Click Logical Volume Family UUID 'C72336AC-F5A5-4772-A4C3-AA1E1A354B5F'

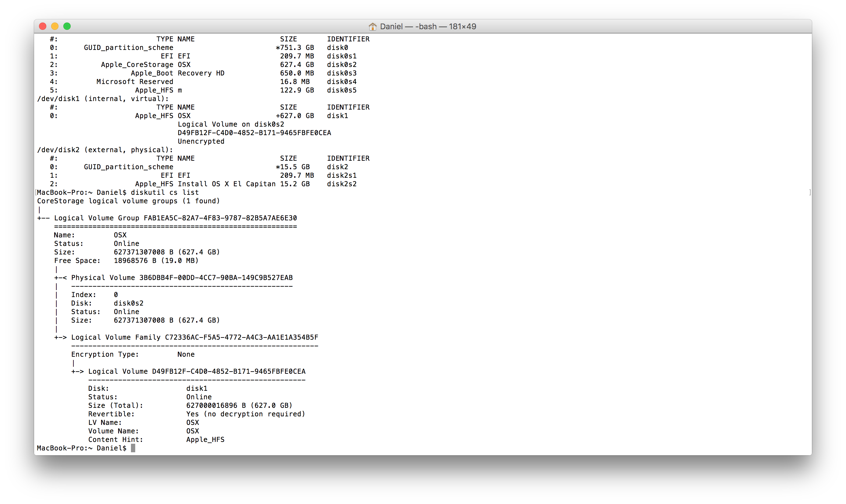pos(241,337)
